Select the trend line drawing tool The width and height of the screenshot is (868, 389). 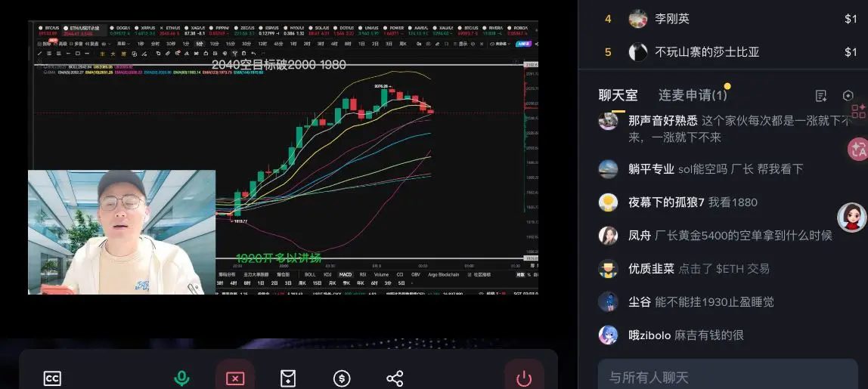(x=39, y=54)
